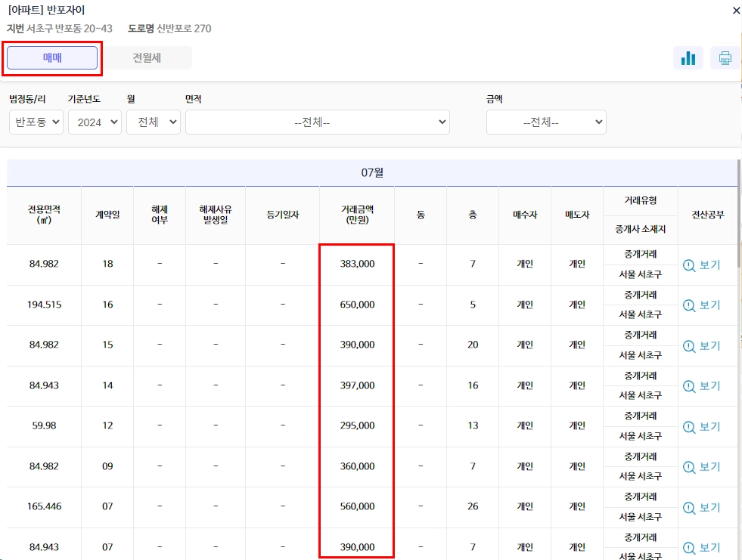Click 보기 icon on the 295,000 row

pos(703,425)
